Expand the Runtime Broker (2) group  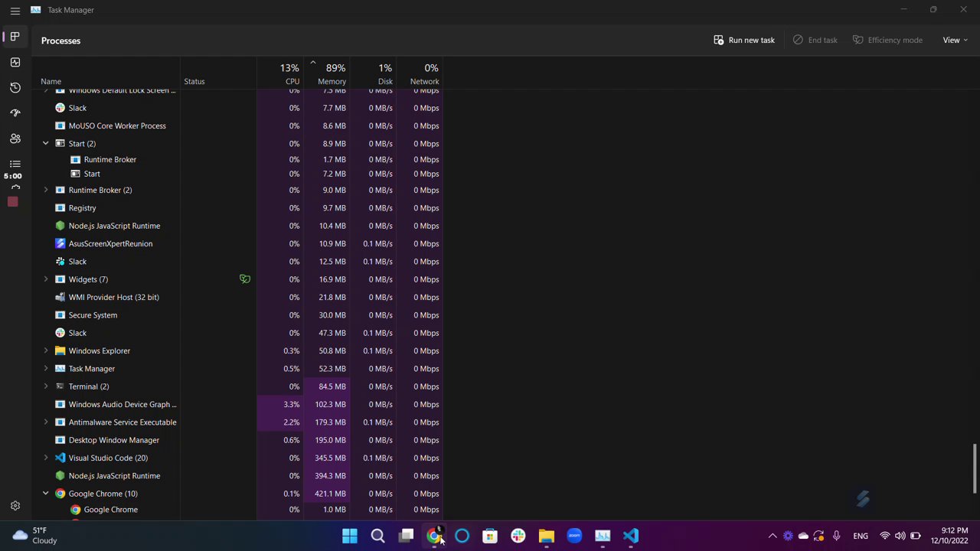pos(46,190)
